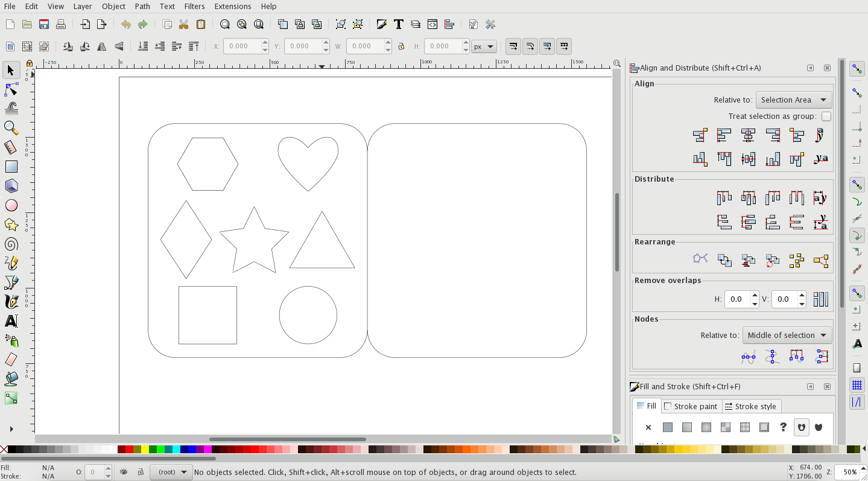Open Text and Font dialog icon
This screenshot has height=481, width=868.
click(x=399, y=24)
